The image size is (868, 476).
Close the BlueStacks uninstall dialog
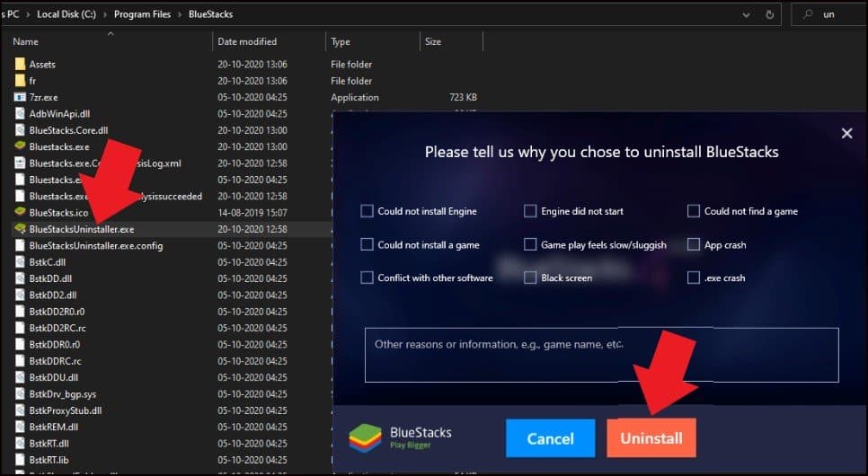[x=846, y=134]
